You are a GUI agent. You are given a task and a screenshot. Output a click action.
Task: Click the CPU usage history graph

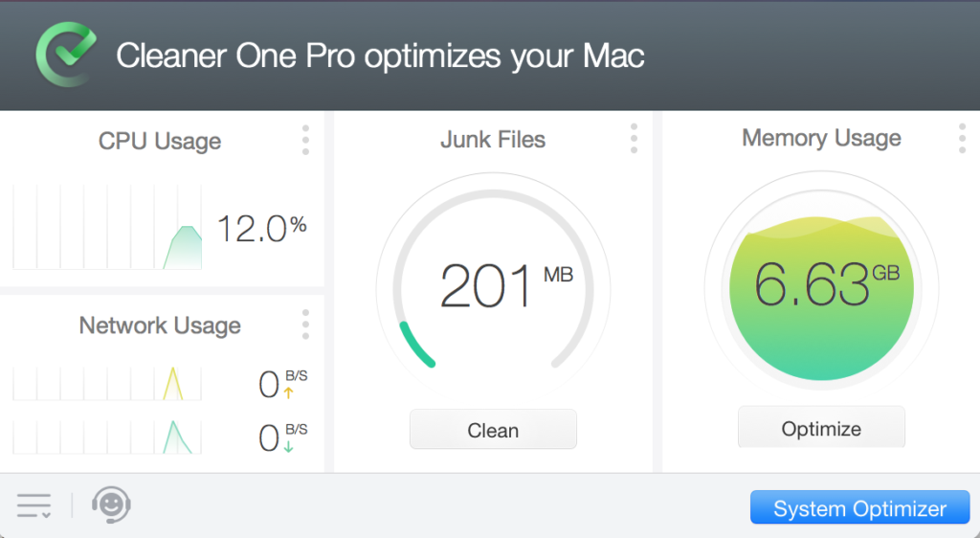pyautogui.click(x=107, y=228)
